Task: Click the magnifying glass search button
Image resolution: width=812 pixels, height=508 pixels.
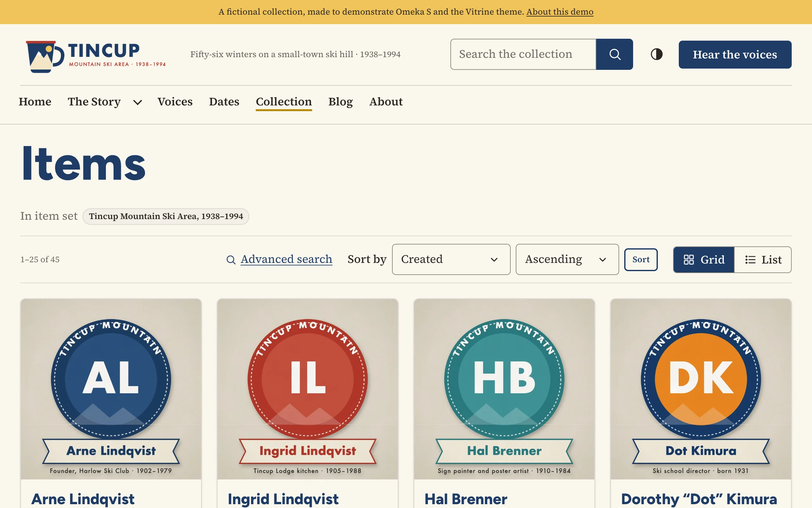Action: [614, 54]
